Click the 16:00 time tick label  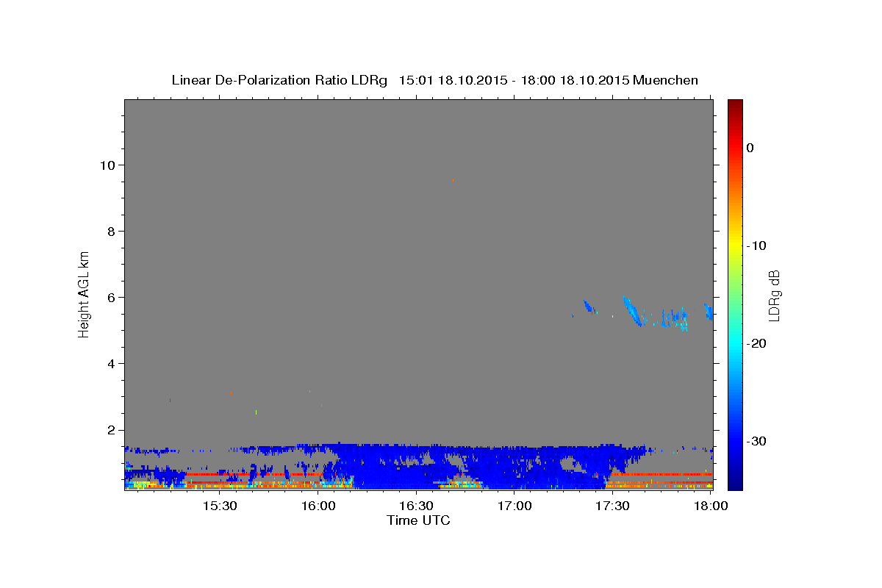(318, 506)
